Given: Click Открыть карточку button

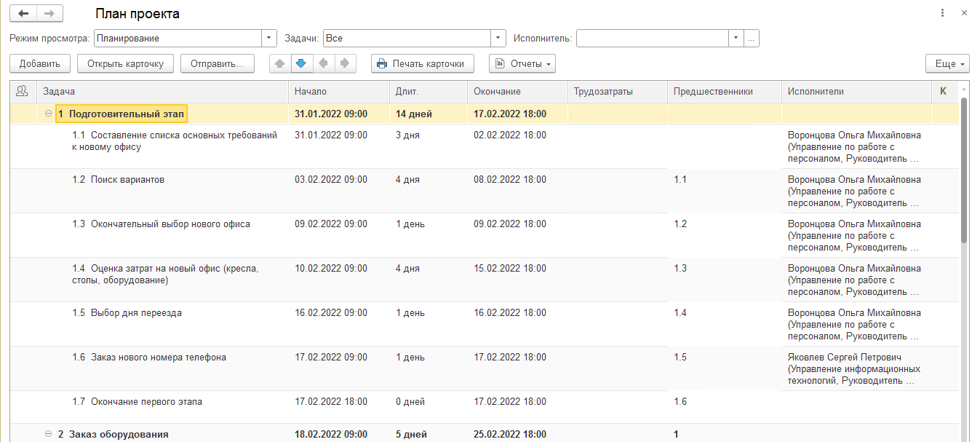Looking at the screenshot, I should 125,63.
